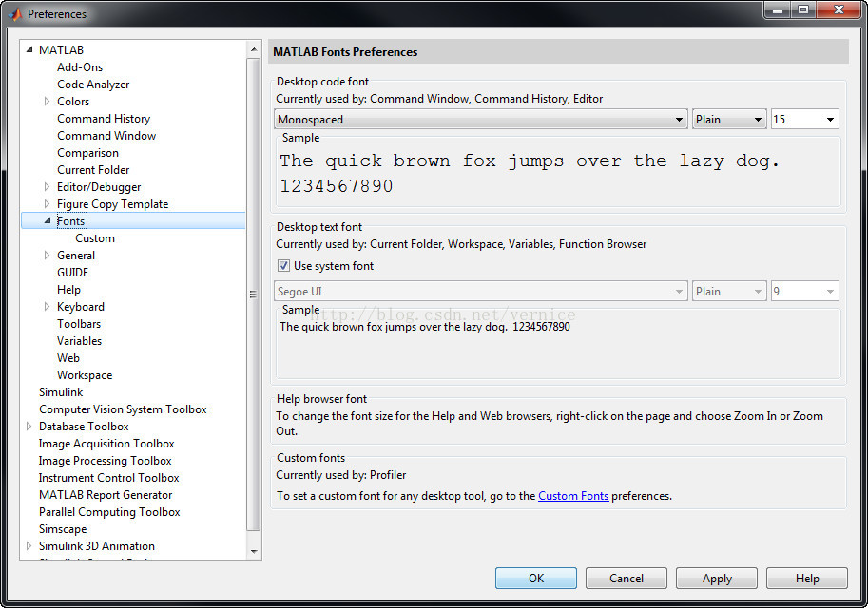Screen dimensions: 868x608
Task: Select MATLAB Report Generator
Action: pos(106,495)
